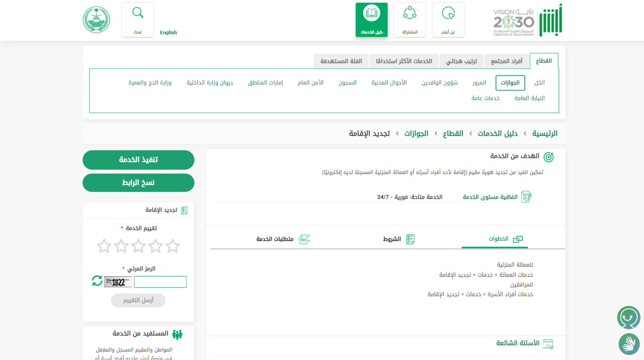
Task: Click execute service (تنفيذ الخدمة) button
Action: click(x=138, y=160)
